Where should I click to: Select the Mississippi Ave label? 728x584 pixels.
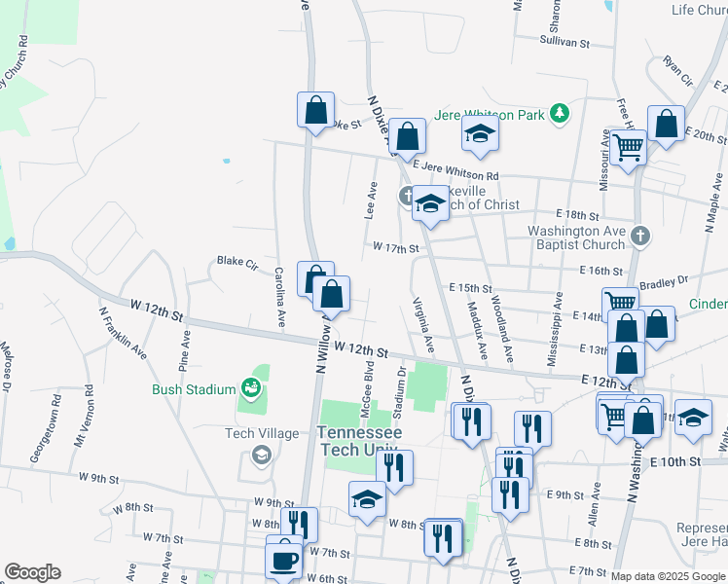tap(555, 329)
